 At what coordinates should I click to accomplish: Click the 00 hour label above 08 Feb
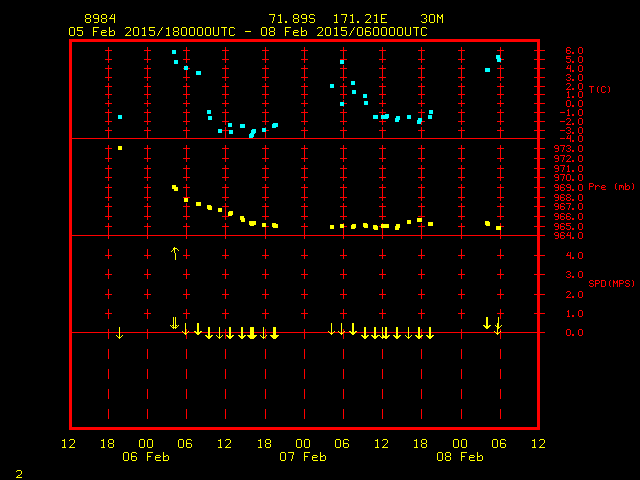(x=460, y=444)
